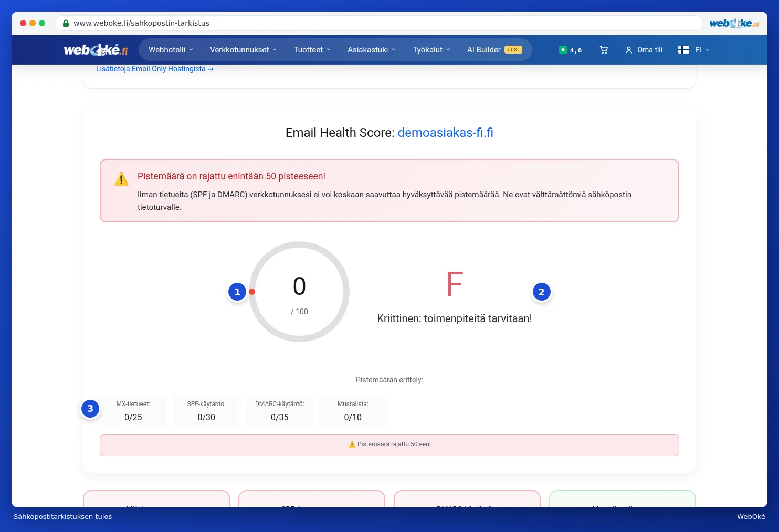Select the "Pistemäärä on rajattu enintään 50 pisteeseen!" title

[x=231, y=176]
